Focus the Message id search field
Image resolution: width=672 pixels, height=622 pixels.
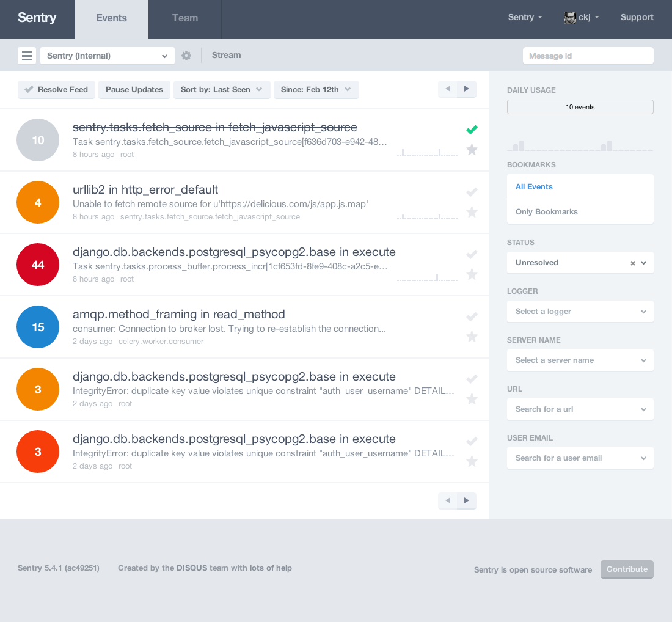pyautogui.click(x=588, y=56)
